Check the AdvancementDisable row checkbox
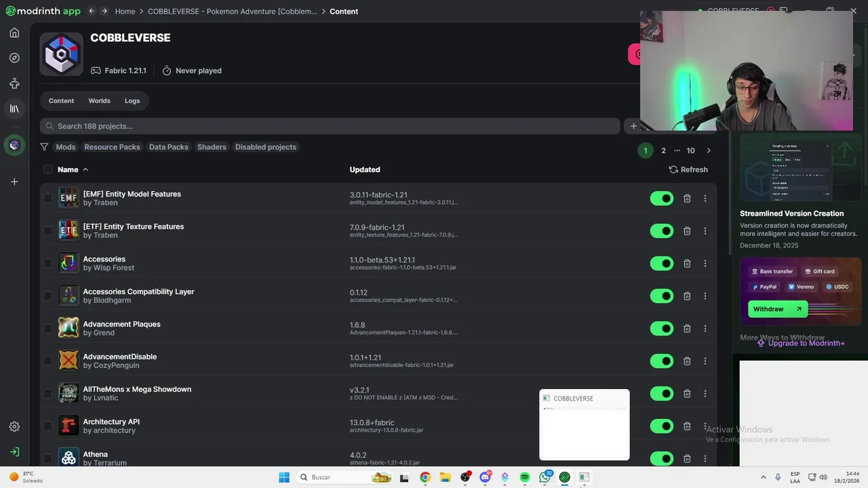868x488 pixels. point(47,361)
